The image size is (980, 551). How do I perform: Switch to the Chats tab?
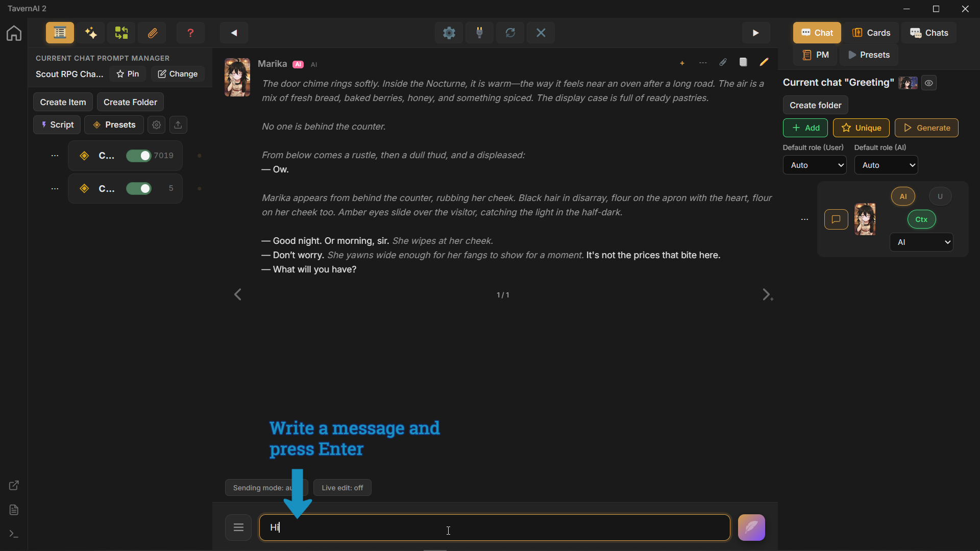(929, 33)
